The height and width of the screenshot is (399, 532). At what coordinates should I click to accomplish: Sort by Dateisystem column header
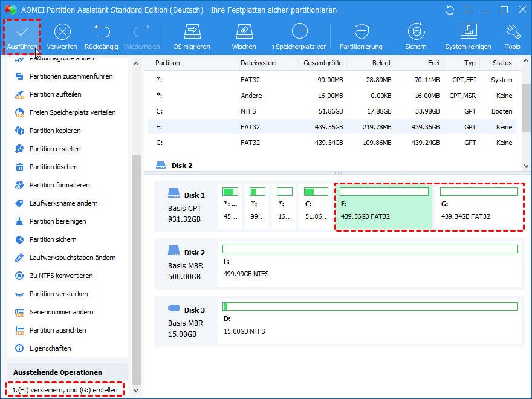[259, 63]
